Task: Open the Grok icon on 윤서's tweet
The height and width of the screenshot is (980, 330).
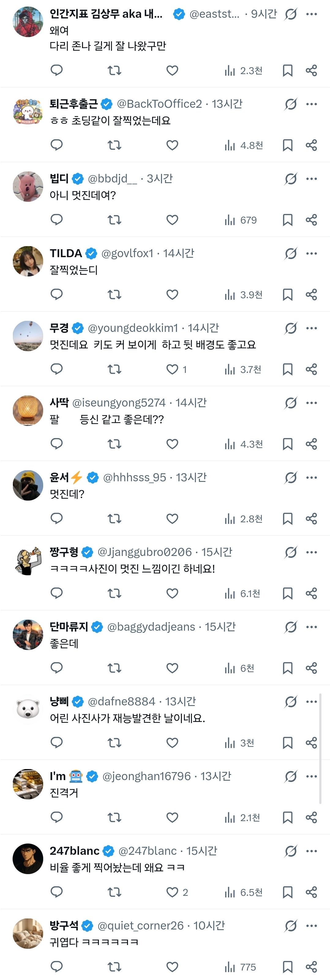Action: click(291, 477)
